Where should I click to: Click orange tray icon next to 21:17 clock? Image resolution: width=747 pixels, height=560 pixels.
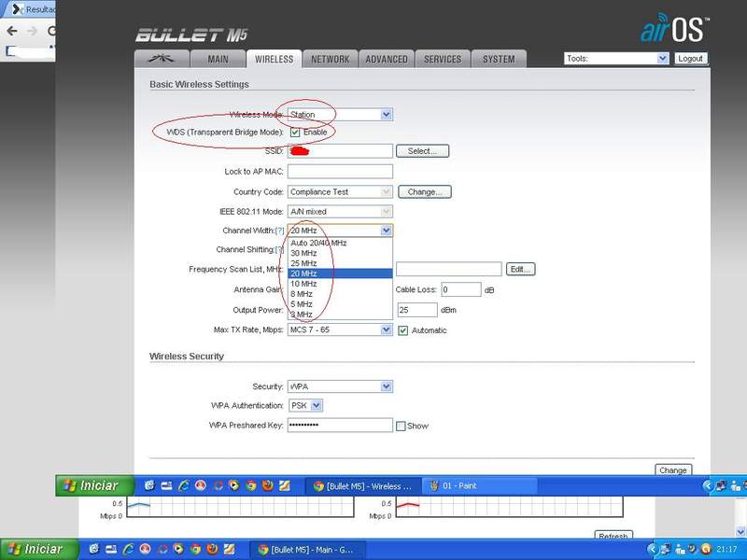tap(706, 549)
